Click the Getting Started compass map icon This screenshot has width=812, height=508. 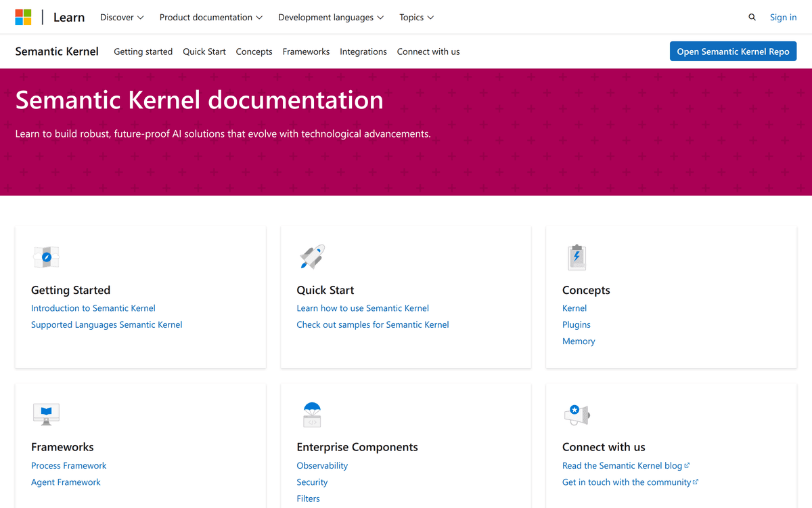point(46,257)
